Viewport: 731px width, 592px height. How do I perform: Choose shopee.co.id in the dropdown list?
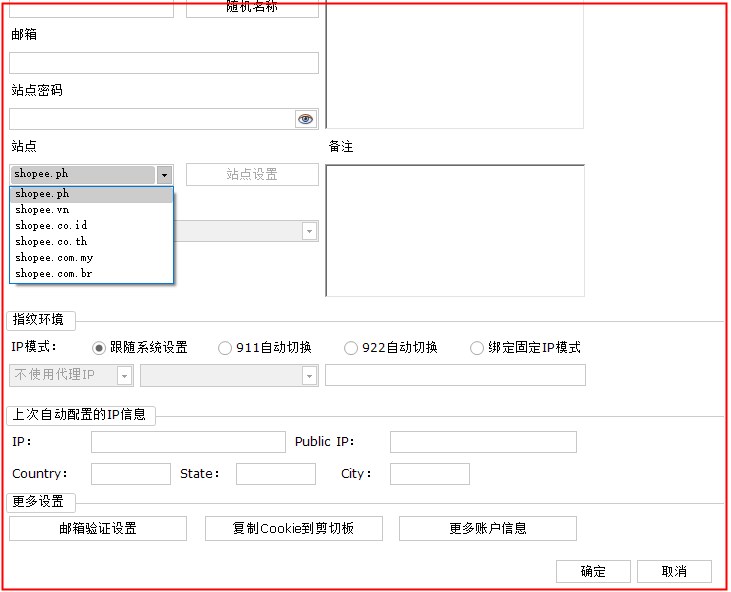91,226
